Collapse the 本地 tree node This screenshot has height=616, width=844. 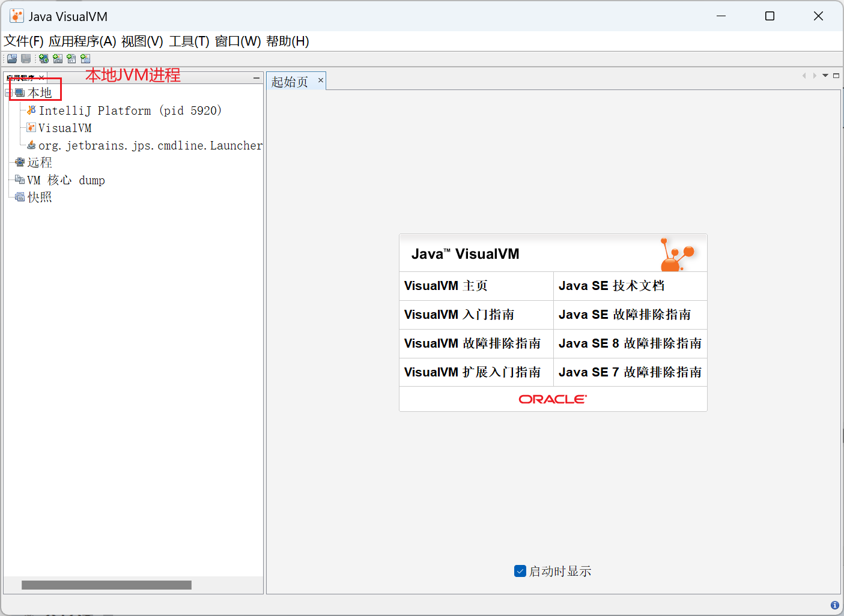[x=8, y=92]
